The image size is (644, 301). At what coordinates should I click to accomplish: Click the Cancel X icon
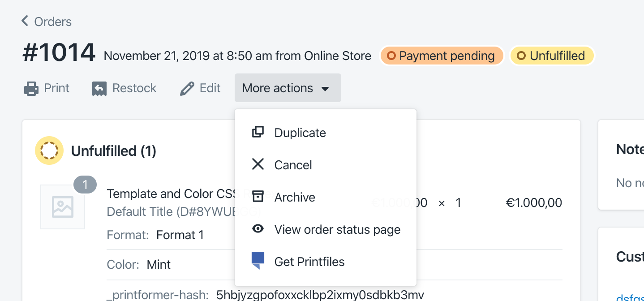(258, 164)
